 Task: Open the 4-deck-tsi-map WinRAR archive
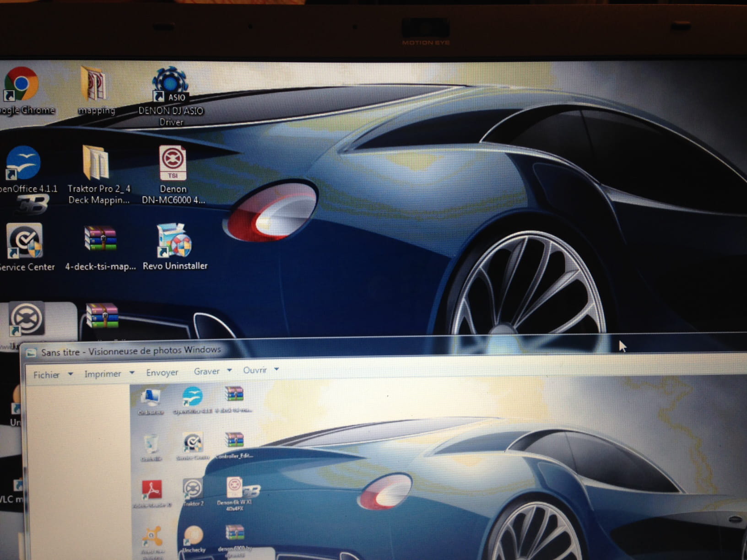point(101,239)
